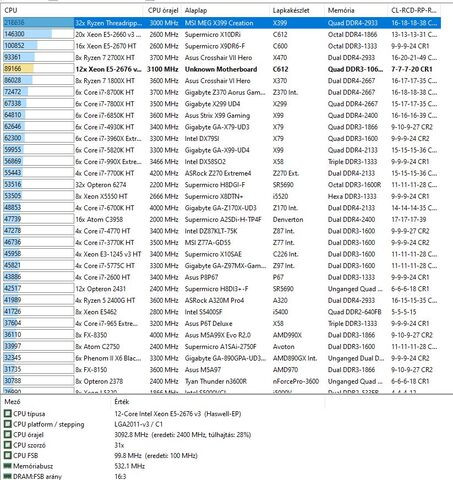Click the nForcePro-3600 chipset cell
The height and width of the screenshot is (480, 453).
click(296, 381)
